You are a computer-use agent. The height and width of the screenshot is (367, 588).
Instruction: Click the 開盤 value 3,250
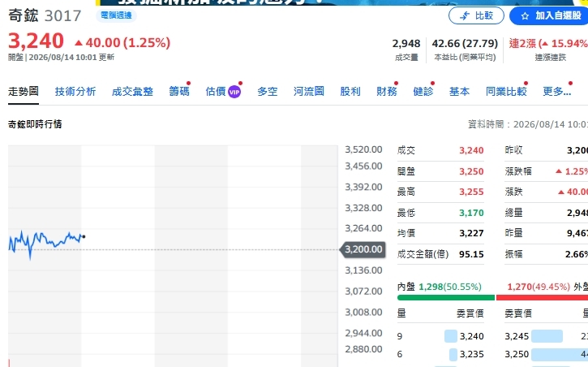(x=471, y=171)
